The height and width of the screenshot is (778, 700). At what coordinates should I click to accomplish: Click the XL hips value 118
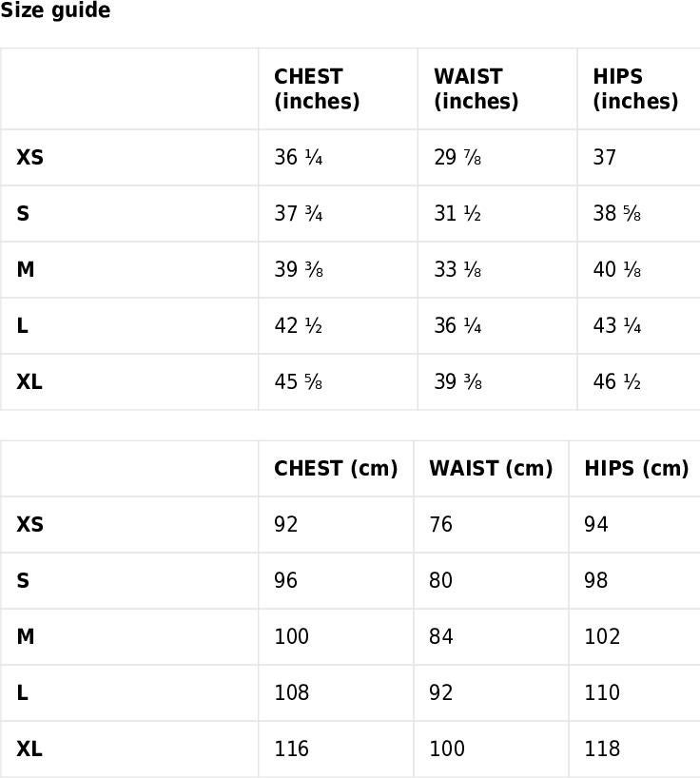coord(602,749)
